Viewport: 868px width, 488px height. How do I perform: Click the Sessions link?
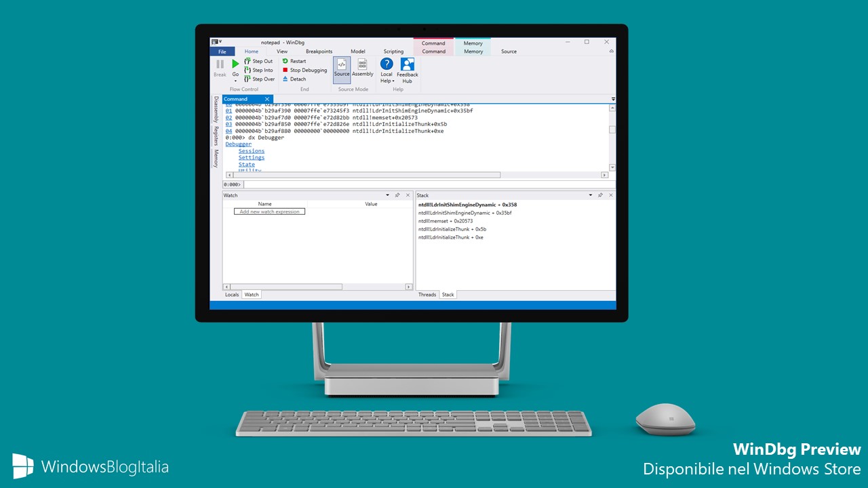252,151
